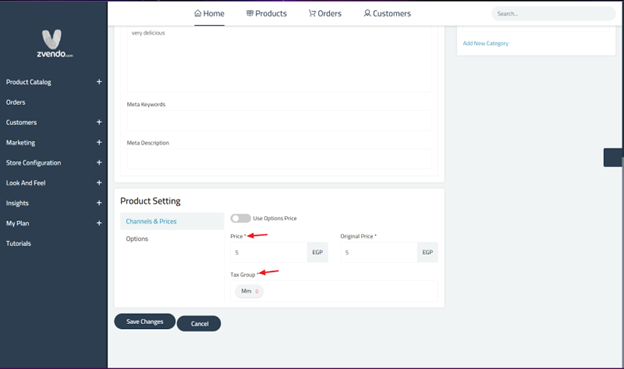Toggle Use Options Price switch
624x369 pixels.
tap(240, 218)
